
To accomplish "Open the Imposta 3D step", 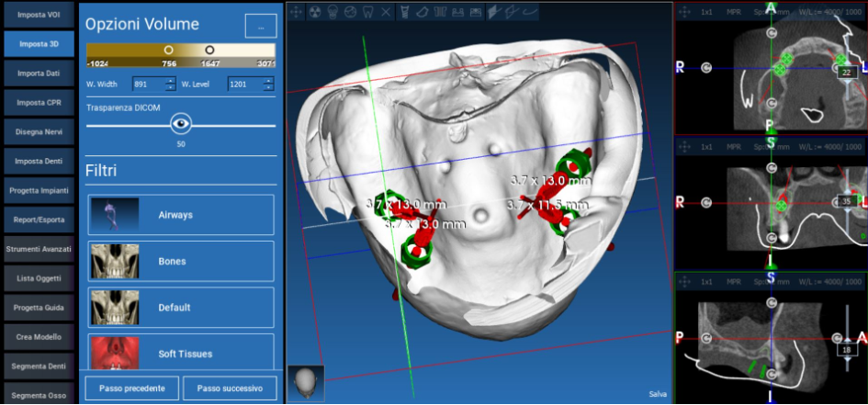I will pos(39,44).
